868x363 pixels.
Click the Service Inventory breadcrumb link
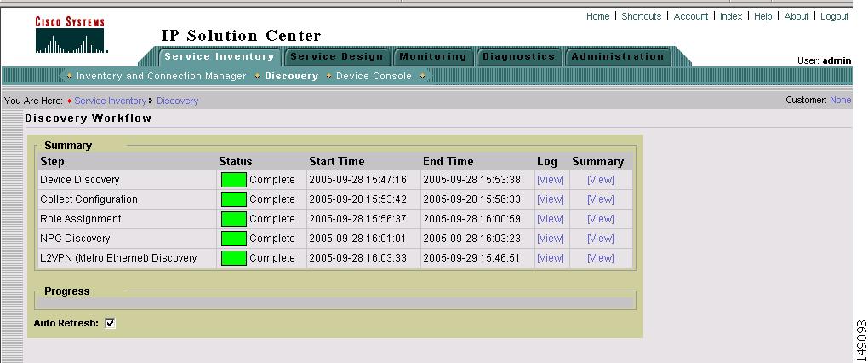(x=110, y=101)
